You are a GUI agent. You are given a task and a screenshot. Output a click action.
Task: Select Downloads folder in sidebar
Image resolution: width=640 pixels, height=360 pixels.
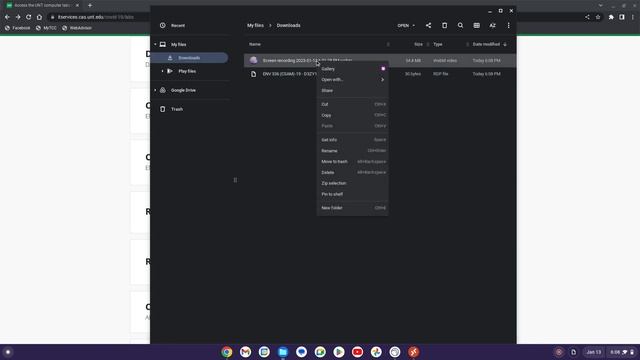pyautogui.click(x=190, y=58)
